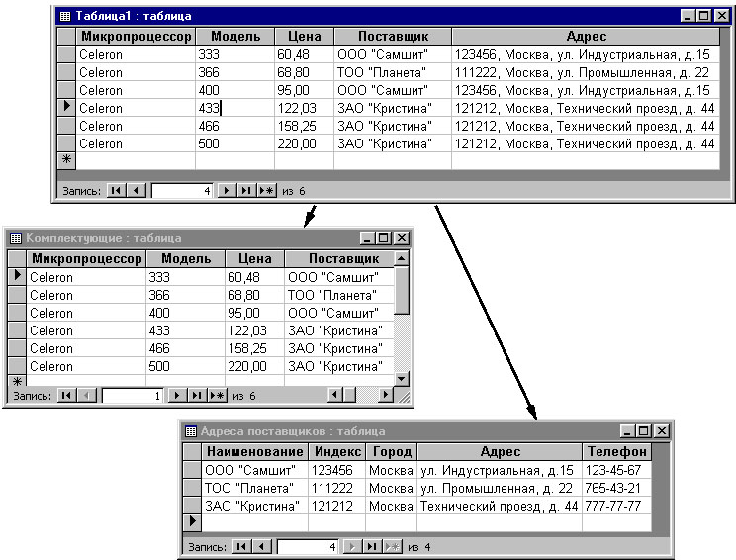
Task: Go to previous record in Таблица1 navigator
Action: pos(137,191)
